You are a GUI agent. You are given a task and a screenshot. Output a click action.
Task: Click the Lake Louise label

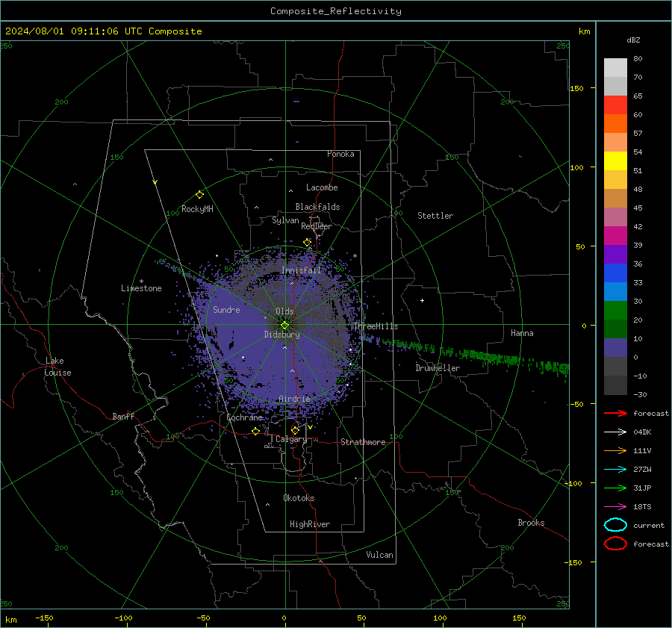coord(57,367)
